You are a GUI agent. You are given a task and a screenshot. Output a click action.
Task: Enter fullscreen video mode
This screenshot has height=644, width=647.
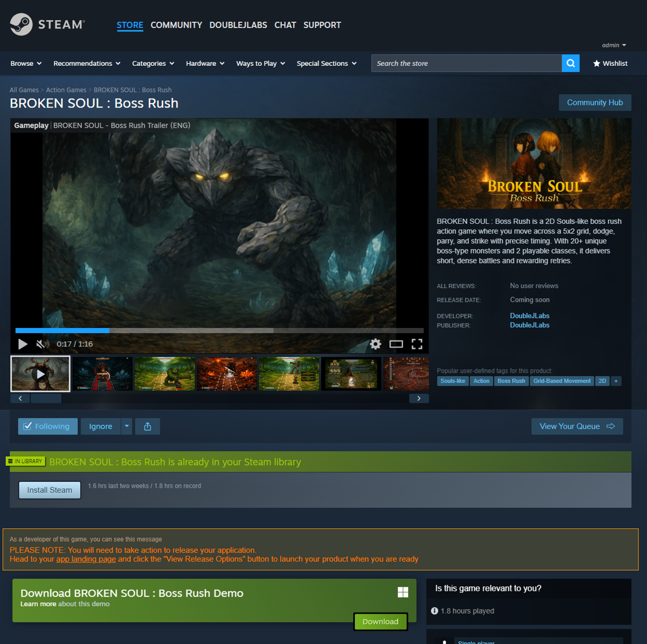tap(417, 344)
